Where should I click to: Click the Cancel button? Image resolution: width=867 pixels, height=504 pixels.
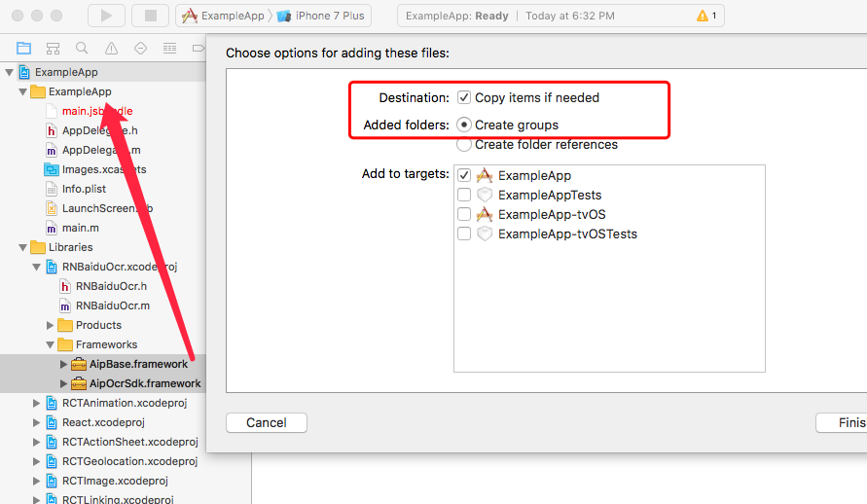266,423
